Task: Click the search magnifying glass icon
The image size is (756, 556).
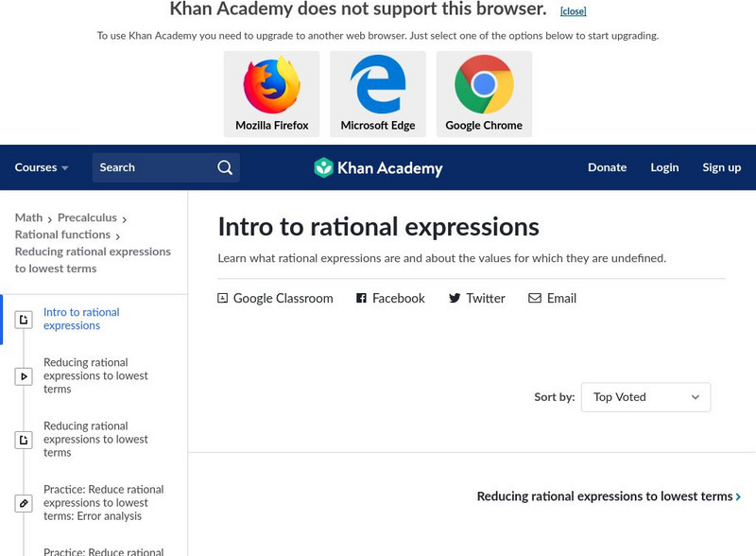Action: coord(225,167)
